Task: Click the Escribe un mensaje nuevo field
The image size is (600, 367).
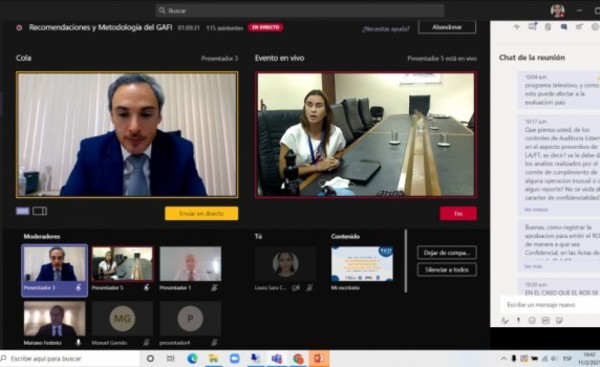Action: (x=550, y=305)
